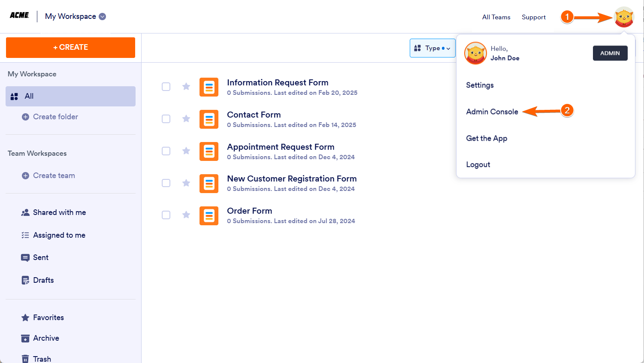The width and height of the screenshot is (644, 363).
Task: Open the Type filter dropdown
Action: (432, 48)
